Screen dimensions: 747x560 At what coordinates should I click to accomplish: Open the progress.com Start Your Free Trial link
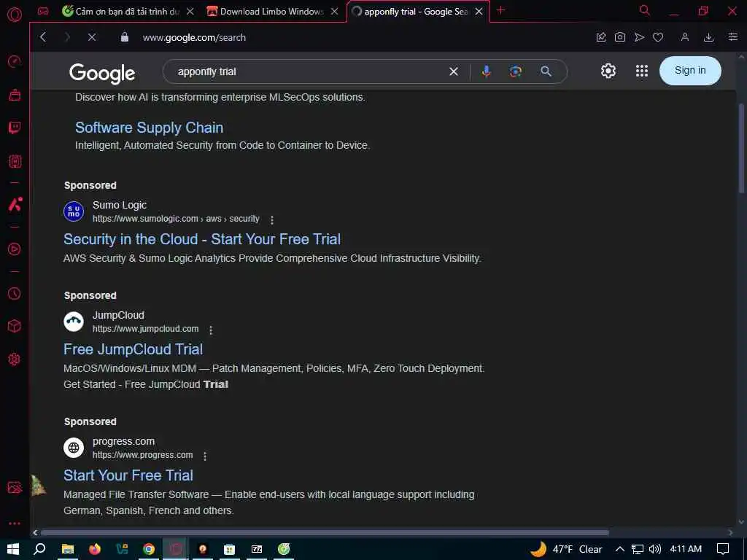pos(128,475)
